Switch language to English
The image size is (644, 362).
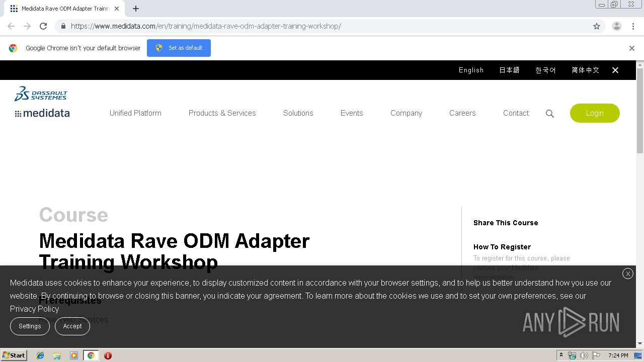(471, 70)
